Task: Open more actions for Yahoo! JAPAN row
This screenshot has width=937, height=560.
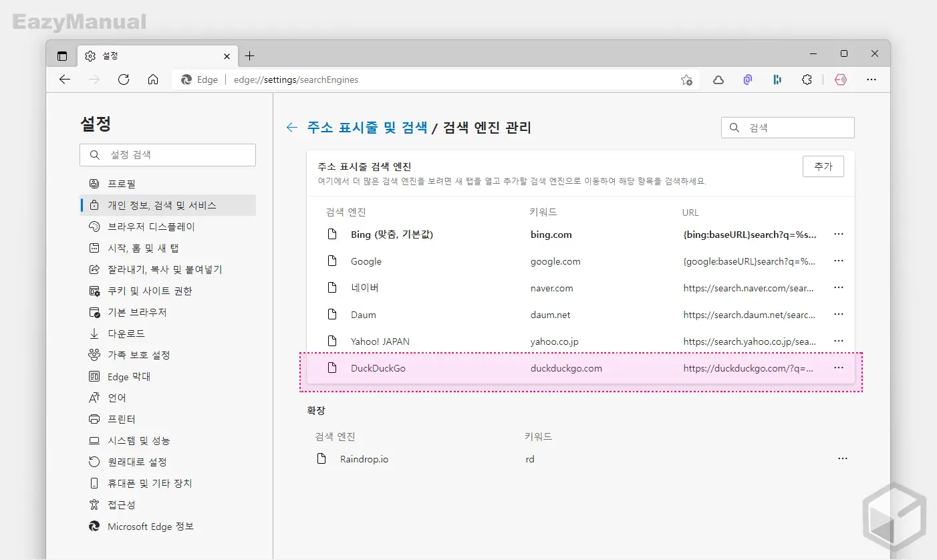Action: coord(839,341)
